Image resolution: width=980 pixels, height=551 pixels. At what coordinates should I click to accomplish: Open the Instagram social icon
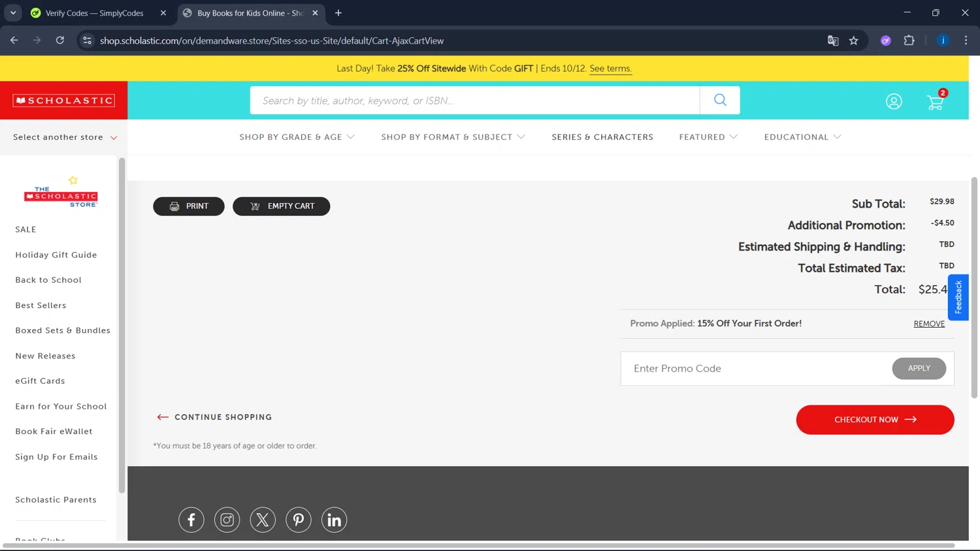(227, 520)
